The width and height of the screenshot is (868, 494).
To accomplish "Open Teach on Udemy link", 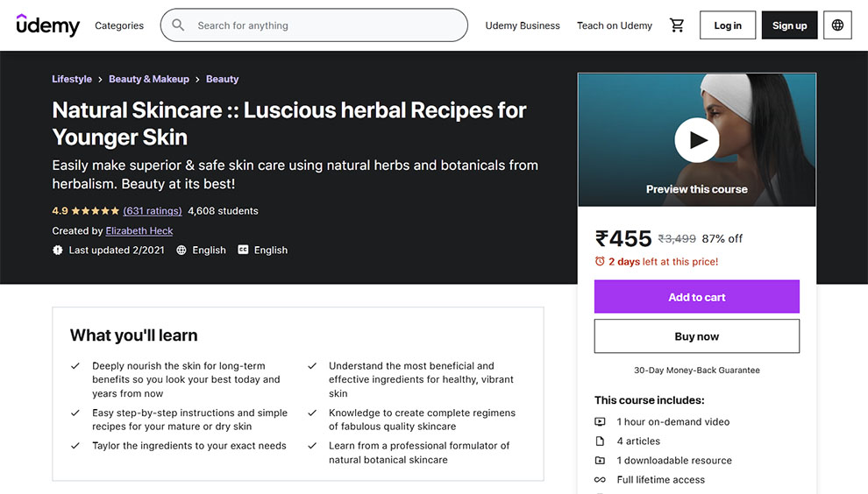I will click(x=615, y=25).
